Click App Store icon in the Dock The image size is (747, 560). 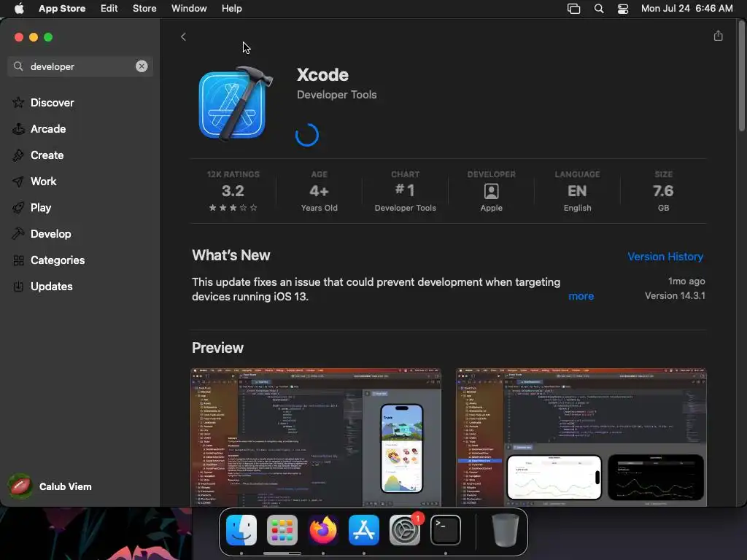point(364,530)
